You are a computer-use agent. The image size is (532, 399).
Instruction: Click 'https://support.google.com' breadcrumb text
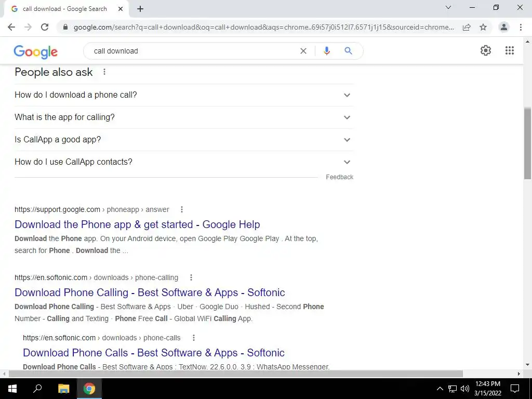click(57, 210)
